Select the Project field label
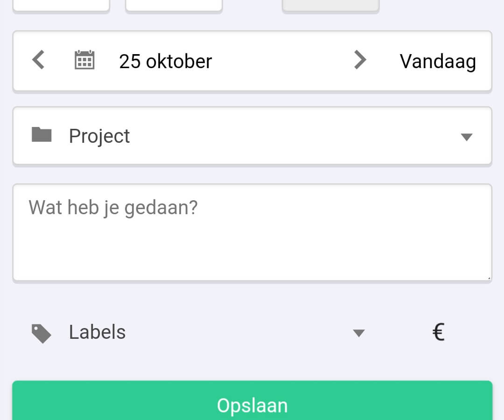Screen dimensions: 504x420 [99, 136]
